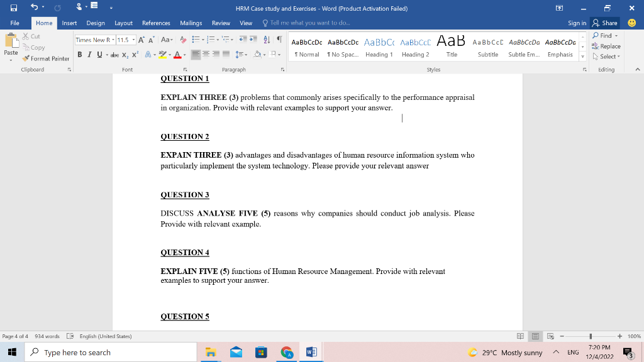
Task: Click the Strikethrough formatting icon
Action: click(x=115, y=54)
